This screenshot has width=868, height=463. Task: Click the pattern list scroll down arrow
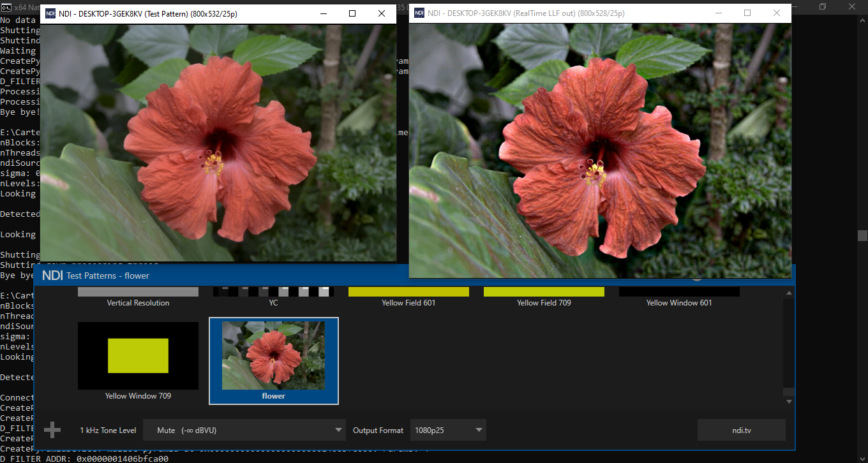click(x=789, y=401)
